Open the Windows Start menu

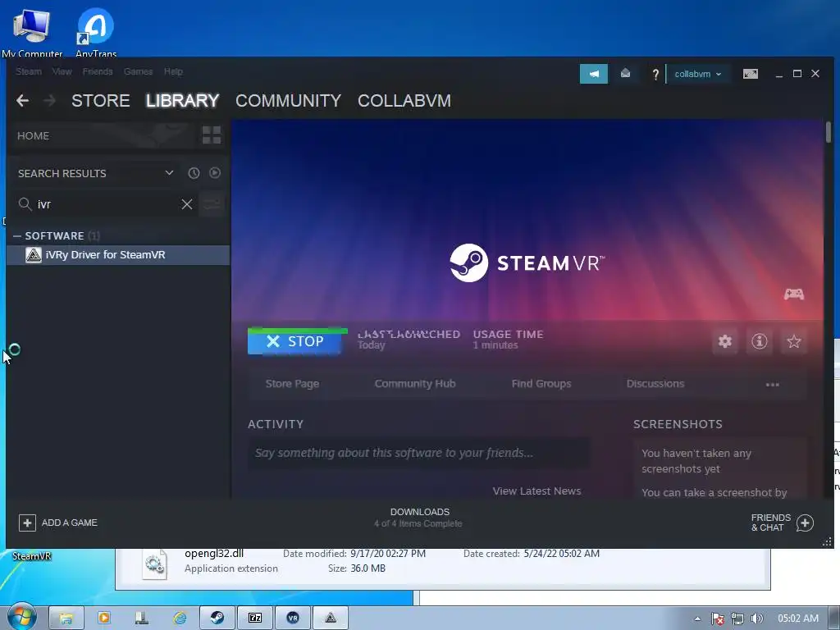(x=22, y=617)
